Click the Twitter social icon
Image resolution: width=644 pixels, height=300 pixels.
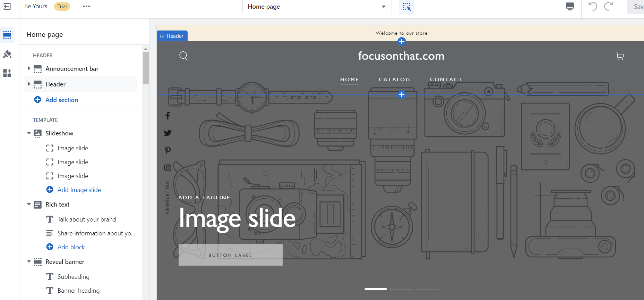pyautogui.click(x=168, y=133)
